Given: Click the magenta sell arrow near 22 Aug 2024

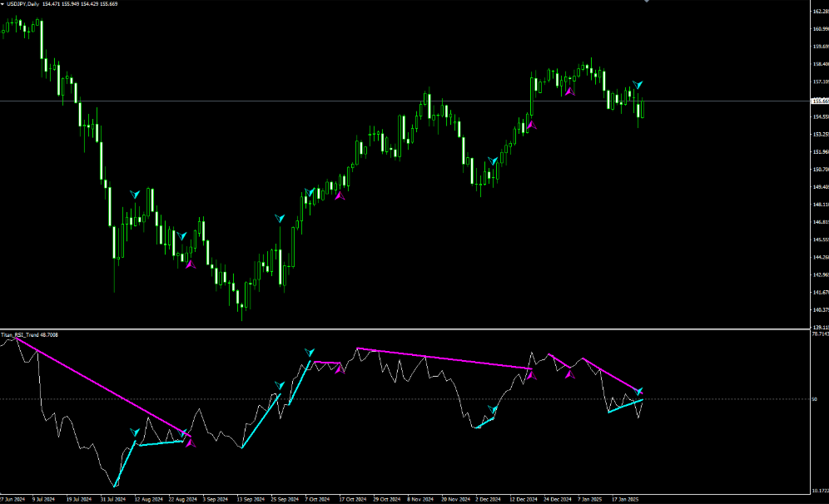Looking at the screenshot, I should click(x=190, y=264).
